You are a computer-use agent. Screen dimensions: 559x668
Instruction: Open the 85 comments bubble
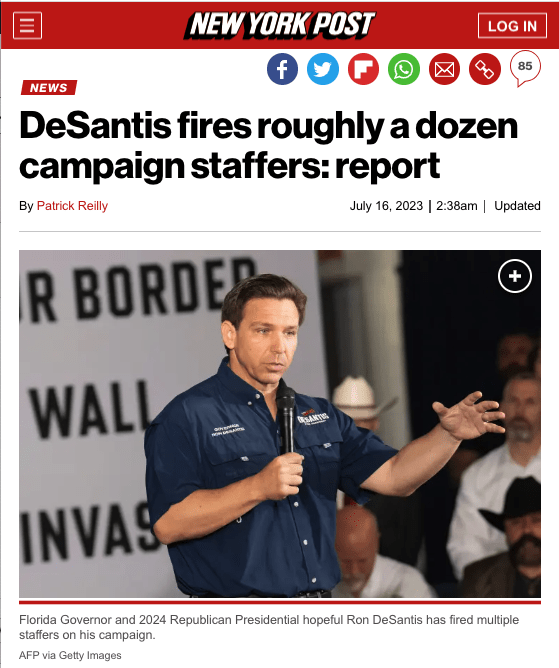pos(525,68)
